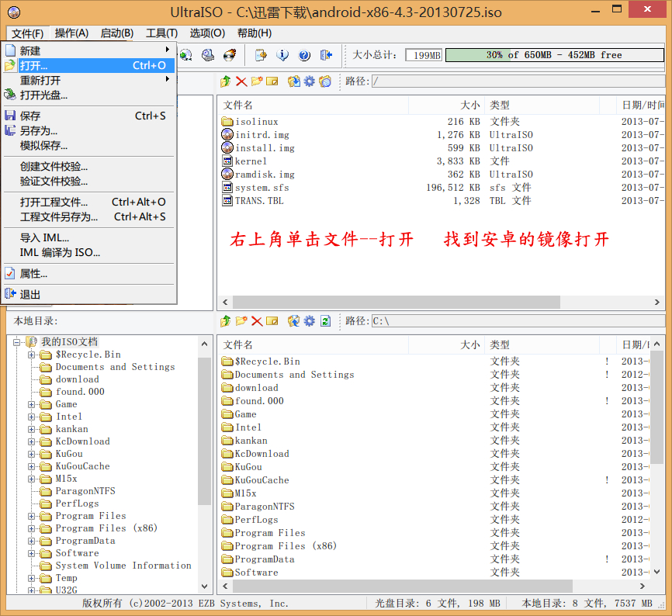Viewport: 672px width, 616px height.
Task: Click the red X delete icon in local directory toolbar
Action: (x=257, y=321)
